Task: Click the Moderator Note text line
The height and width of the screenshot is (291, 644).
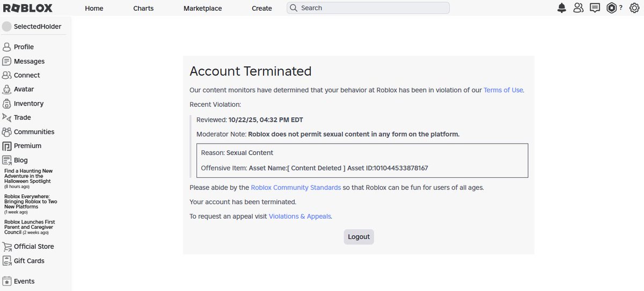Action: (328, 134)
